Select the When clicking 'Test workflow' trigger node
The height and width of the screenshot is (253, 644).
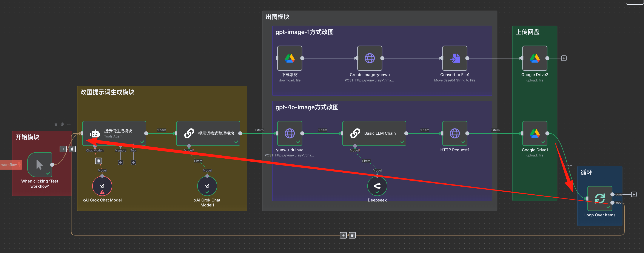tap(40, 165)
